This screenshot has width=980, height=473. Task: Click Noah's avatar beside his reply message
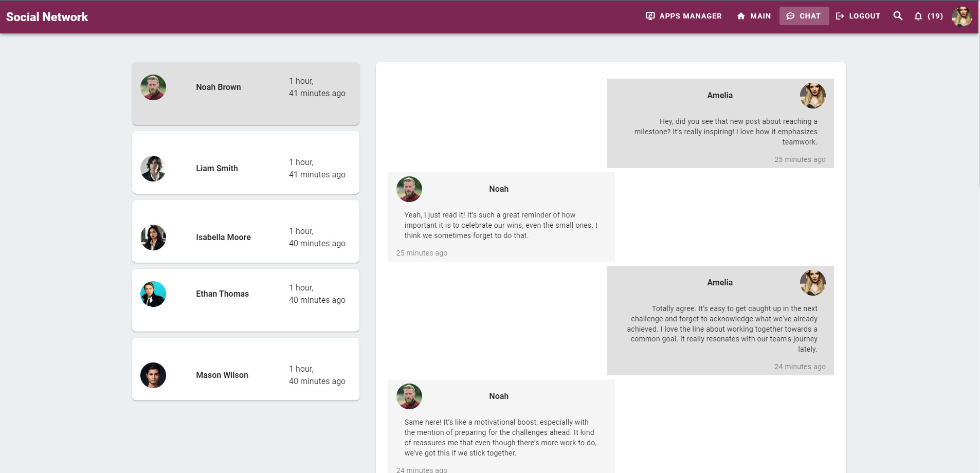click(409, 189)
